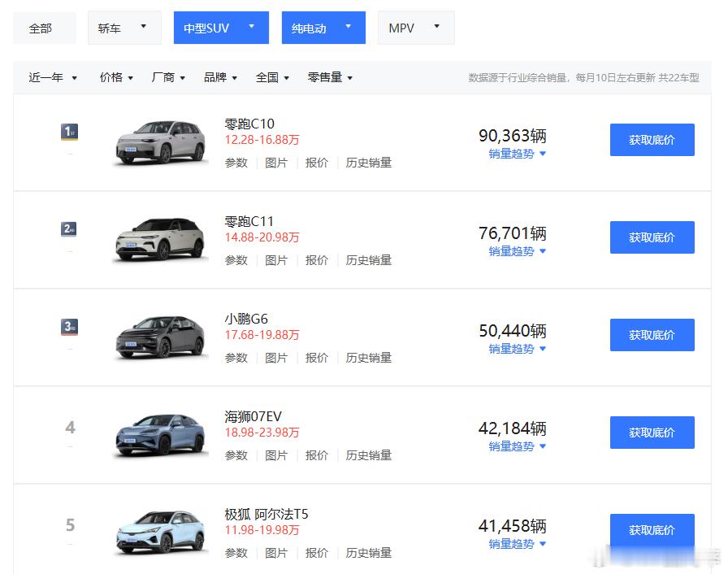728x574 pixels.
Task: Get lowest price for 零跑C10
Action: (652, 140)
